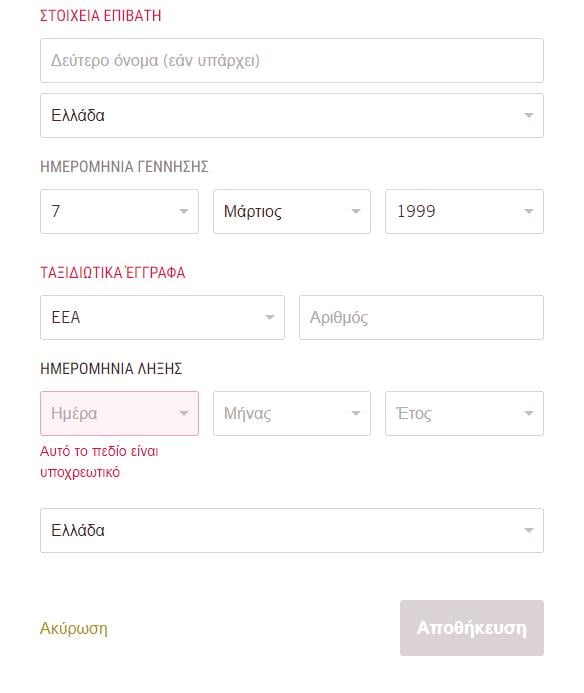This screenshot has width=584, height=693.
Task: Click arrow icon on the Μάρτιος dropdown
Action: coord(355,211)
